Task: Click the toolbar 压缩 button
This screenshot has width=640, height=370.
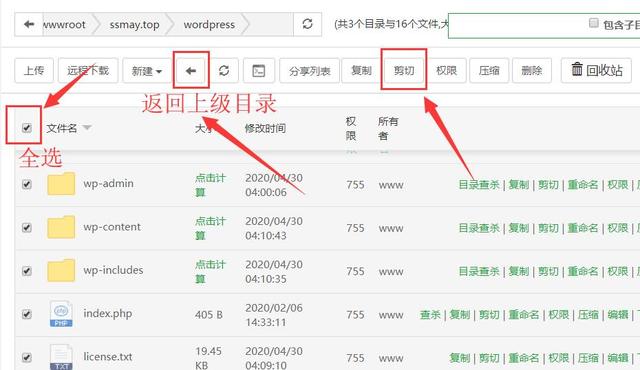Action: (x=489, y=71)
